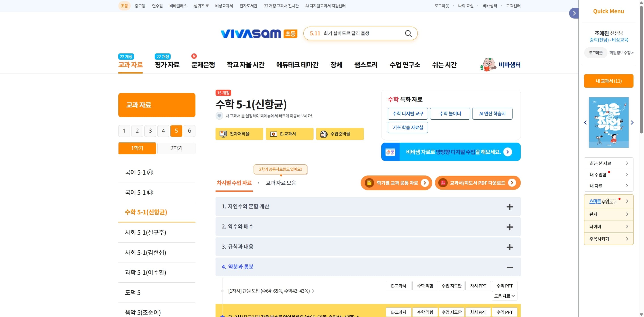Expand unit 3. 규칙과 대응

(x=368, y=247)
